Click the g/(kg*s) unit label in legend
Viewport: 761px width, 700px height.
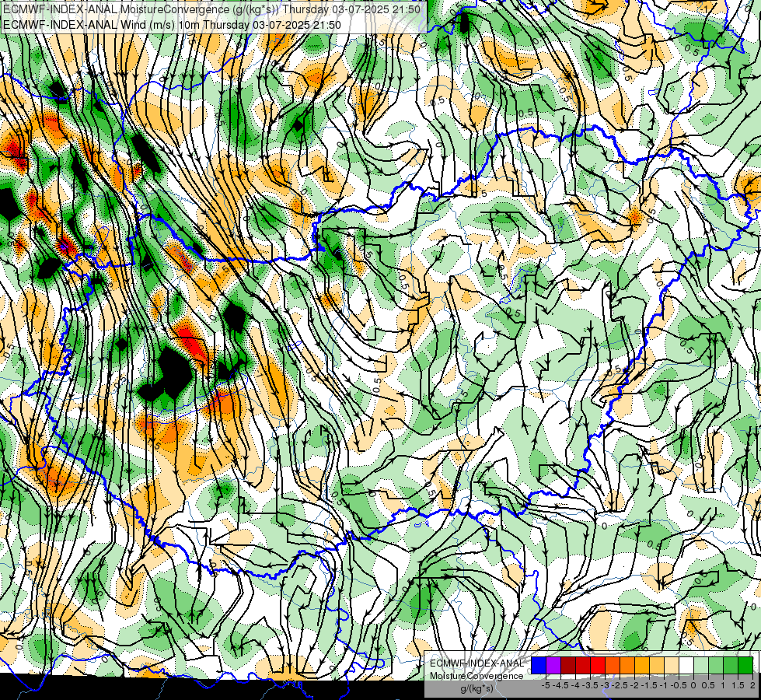476,688
